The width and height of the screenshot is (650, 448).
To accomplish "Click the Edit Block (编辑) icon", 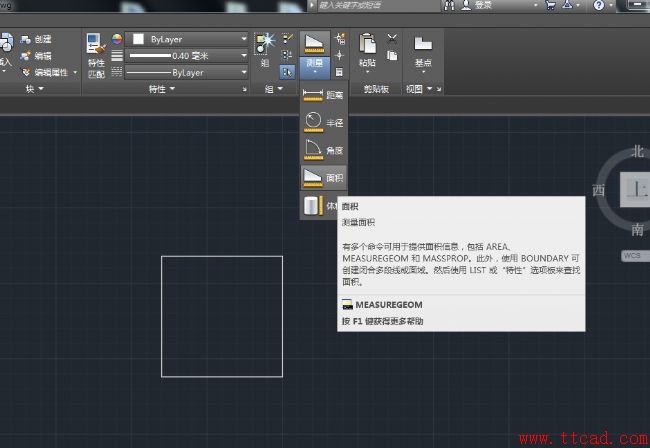I will pos(26,56).
